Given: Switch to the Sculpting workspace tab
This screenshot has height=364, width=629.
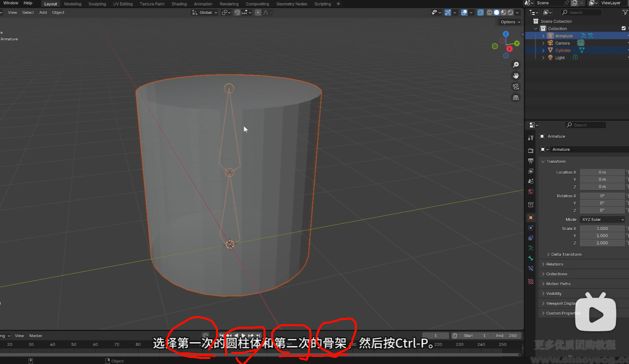Looking at the screenshot, I should [97, 4].
